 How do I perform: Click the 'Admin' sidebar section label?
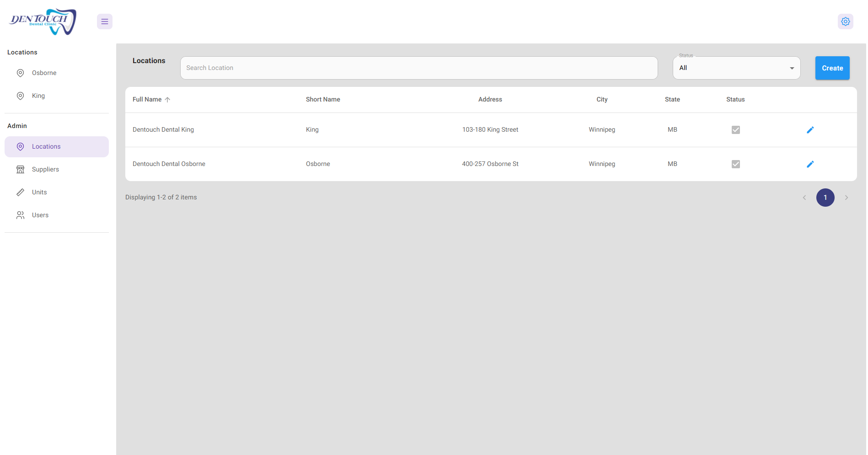coord(17,126)
